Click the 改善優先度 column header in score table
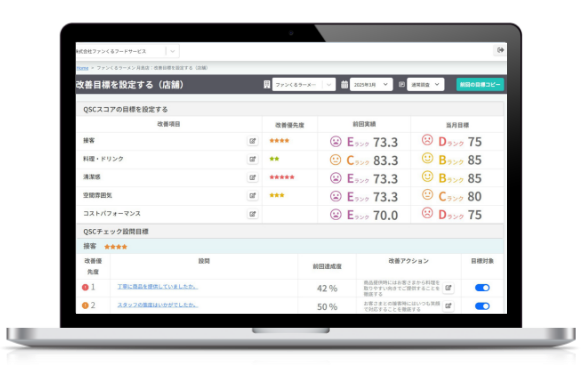The height and width of the screenshot is (366, 584). pos(290,125)
